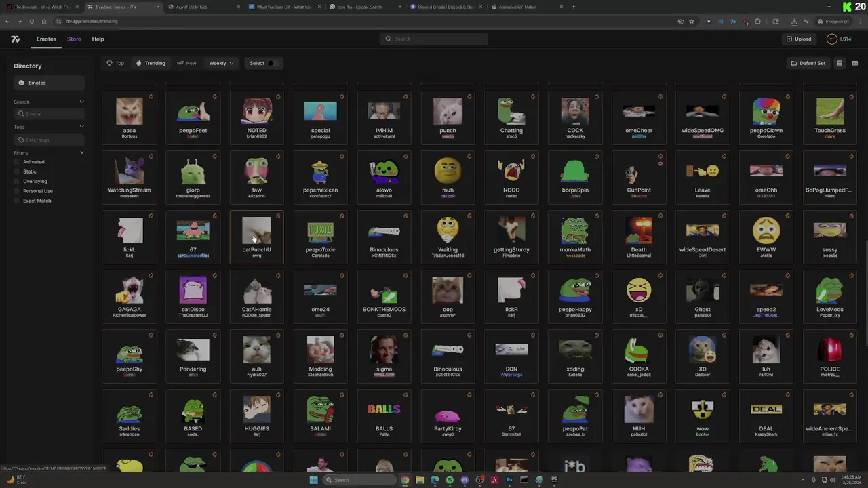Viewport: 868px width, 488px height.
Task: Switch to Animated GIF Maker browser tab
Action: (527, 7)
